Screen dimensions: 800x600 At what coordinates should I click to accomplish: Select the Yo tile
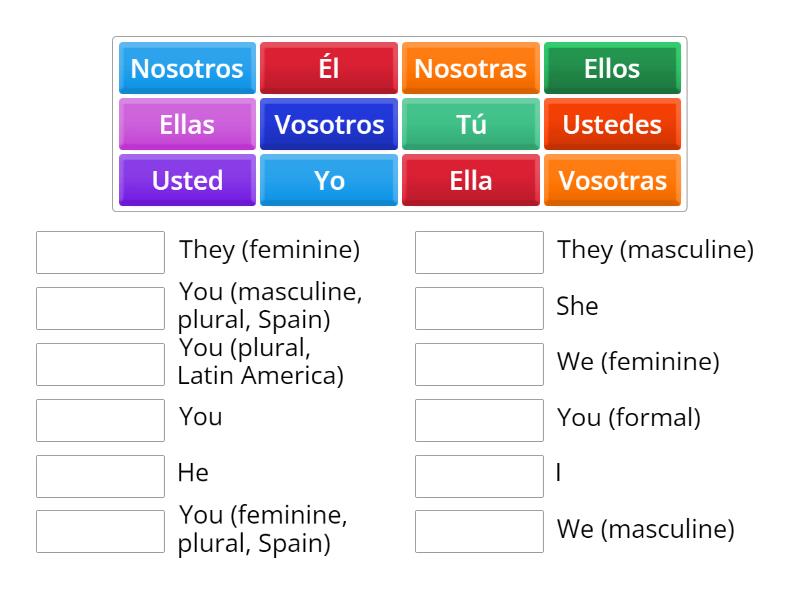coord(328,180)
